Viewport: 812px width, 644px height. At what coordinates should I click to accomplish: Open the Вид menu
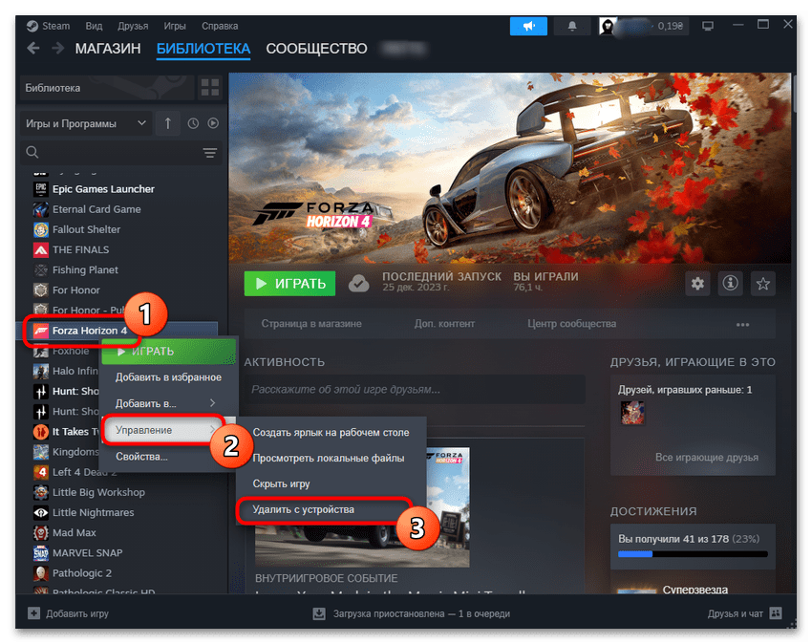click(94, 26)
